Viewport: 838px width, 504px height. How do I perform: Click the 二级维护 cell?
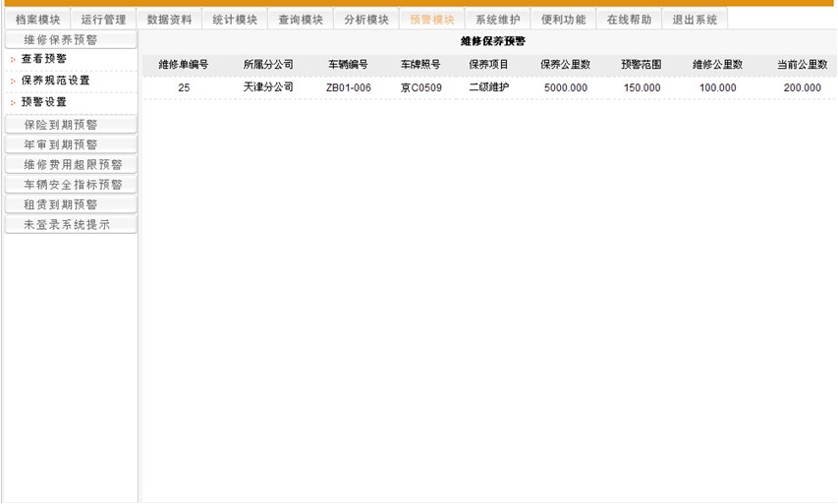(489, 87)
